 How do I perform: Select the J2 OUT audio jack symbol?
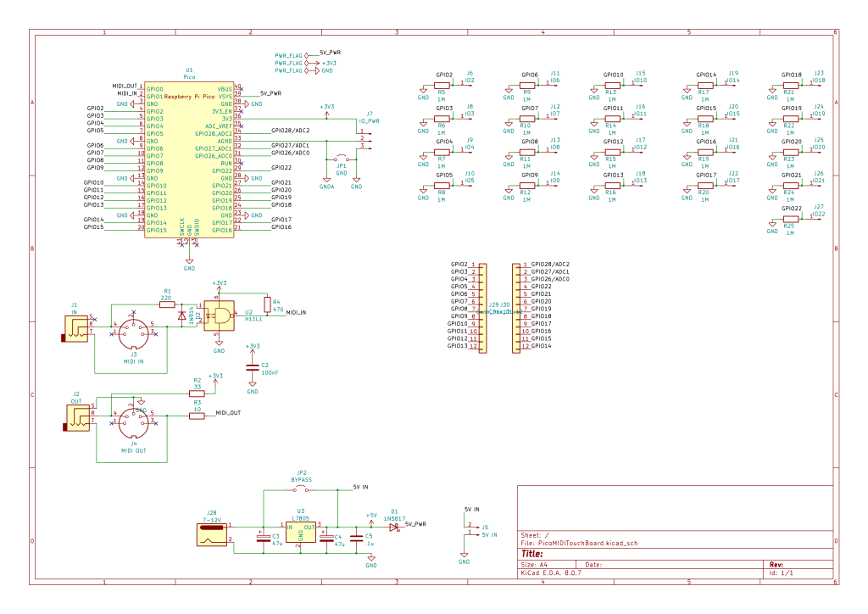tap(76, 418)
